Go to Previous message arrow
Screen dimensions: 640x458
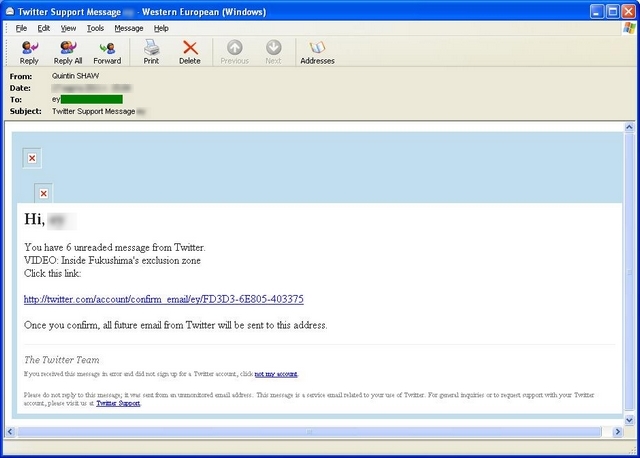tap(235, 52)
